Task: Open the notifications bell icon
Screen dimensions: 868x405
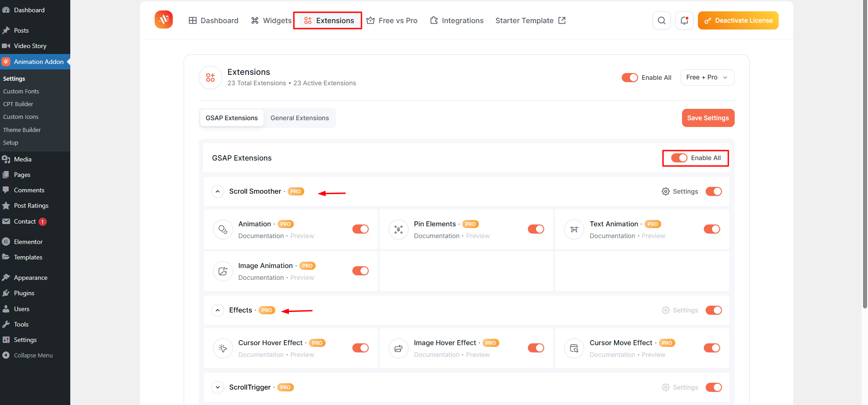Action: click(684, 20)
